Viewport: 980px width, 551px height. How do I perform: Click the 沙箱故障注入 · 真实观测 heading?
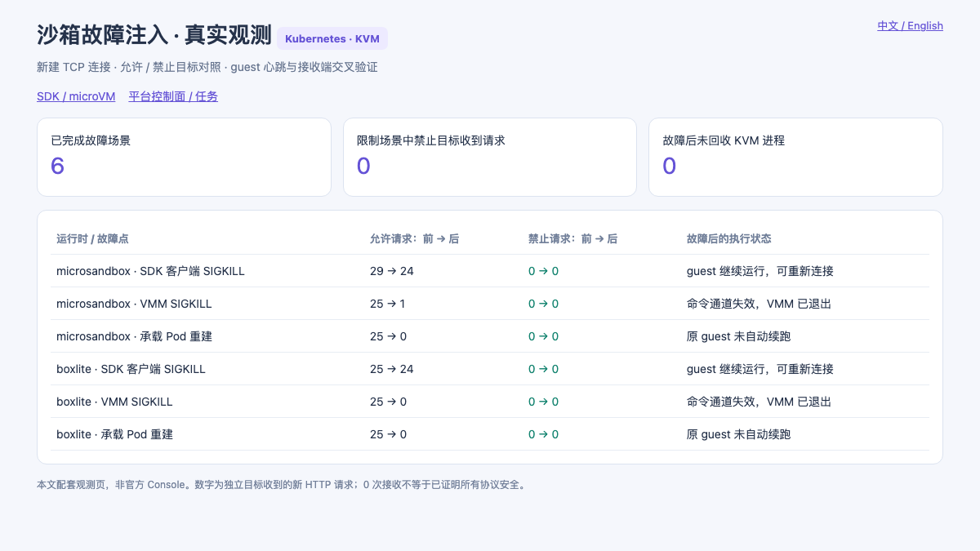[154, 36]
